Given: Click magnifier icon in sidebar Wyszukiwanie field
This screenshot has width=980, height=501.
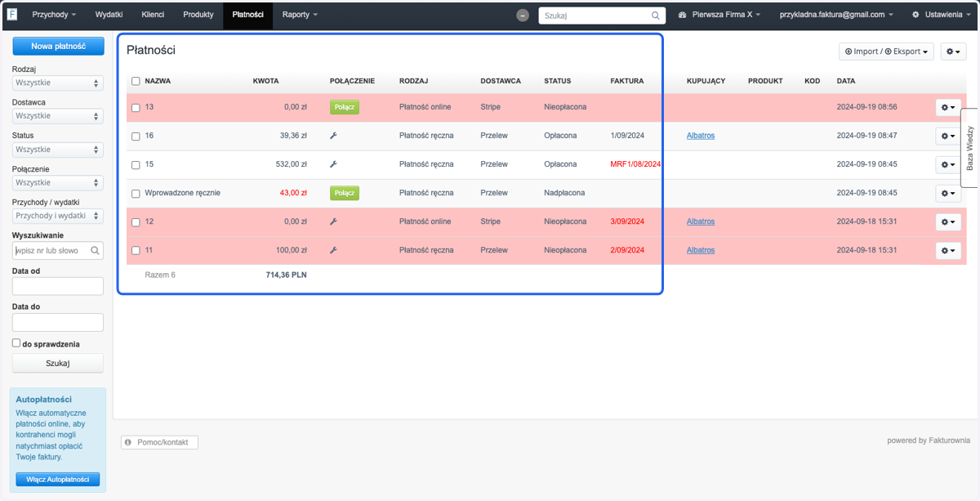Looking at the screenshot, I should pos(95,251).
